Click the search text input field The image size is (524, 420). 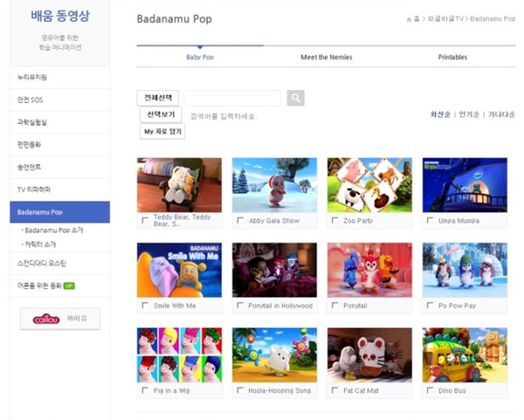pos(232,98)
